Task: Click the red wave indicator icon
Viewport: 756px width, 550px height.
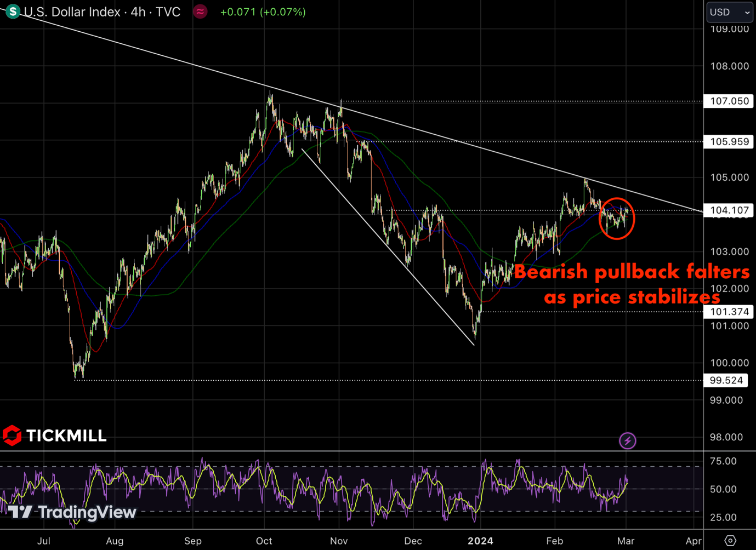Action: tap(201, 12)
